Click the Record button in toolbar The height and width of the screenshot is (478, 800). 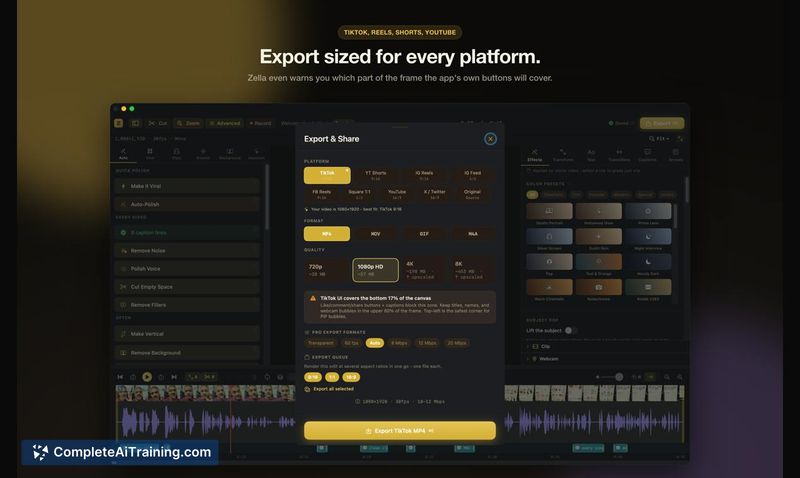coord(260,123)
